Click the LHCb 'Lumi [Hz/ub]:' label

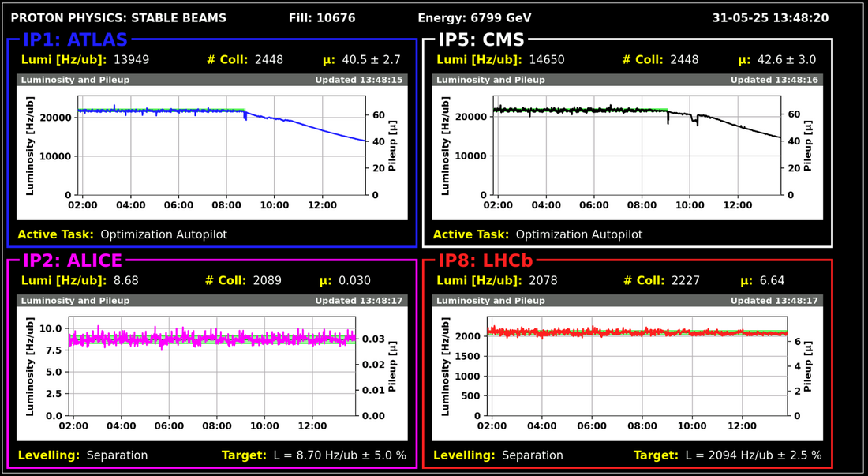(x=480, y=280)
